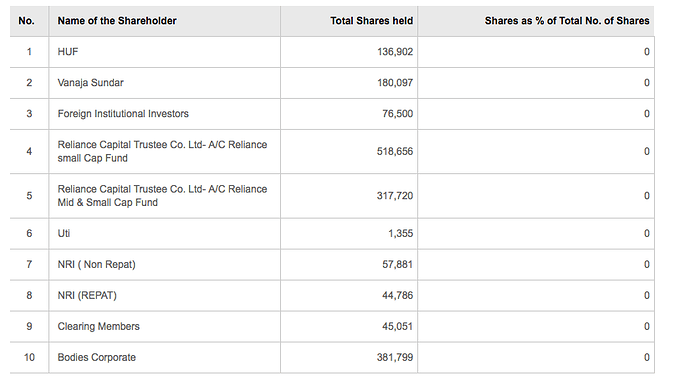The image size is (690, 390).
Task: Select the NRI ( Non Repat) row
Action: tap(332, 265)
